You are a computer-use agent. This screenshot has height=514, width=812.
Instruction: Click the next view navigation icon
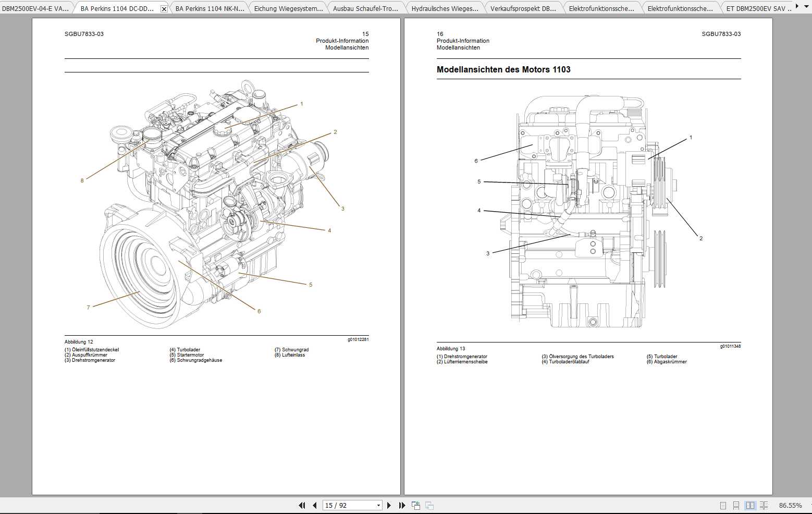429,505
